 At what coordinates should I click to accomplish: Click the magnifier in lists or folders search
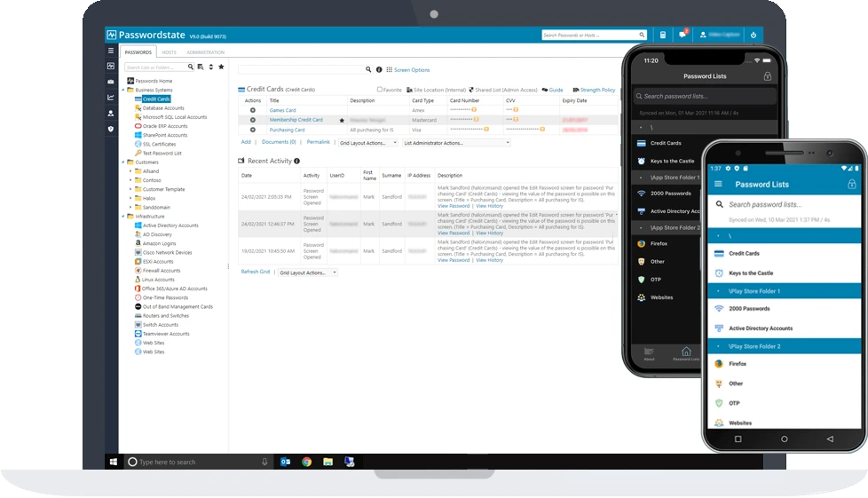191,67
